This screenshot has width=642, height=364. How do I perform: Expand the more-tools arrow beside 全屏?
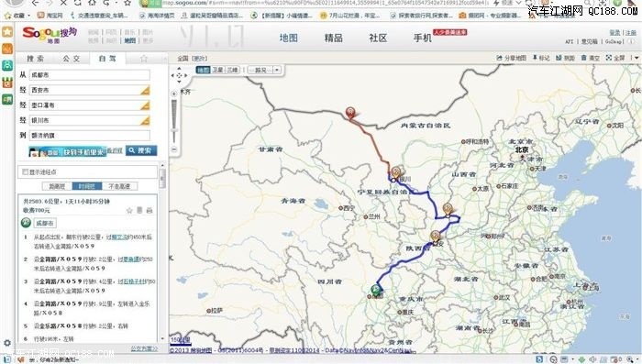pos(636,58)
